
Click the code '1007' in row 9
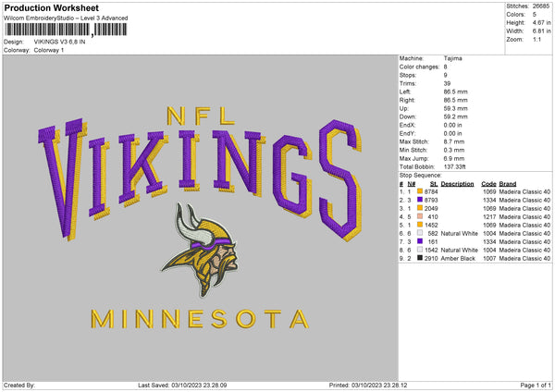(489, 259)
